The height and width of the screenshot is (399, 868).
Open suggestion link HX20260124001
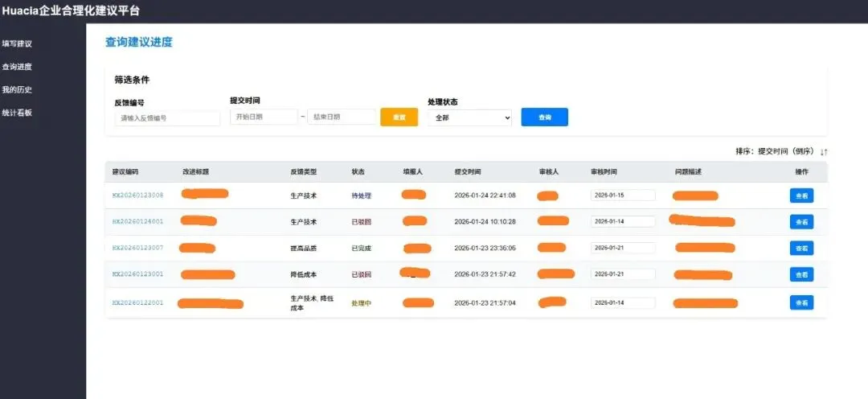[x=138, y=221]
